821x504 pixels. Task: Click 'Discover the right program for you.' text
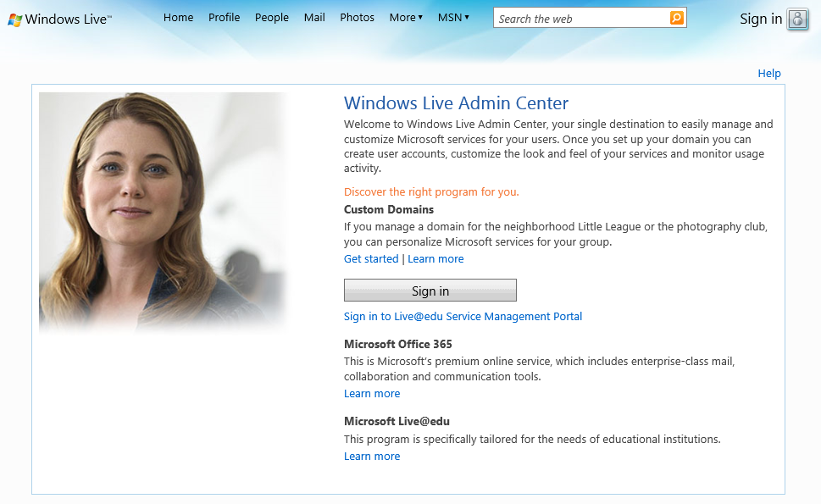[431, 192]
